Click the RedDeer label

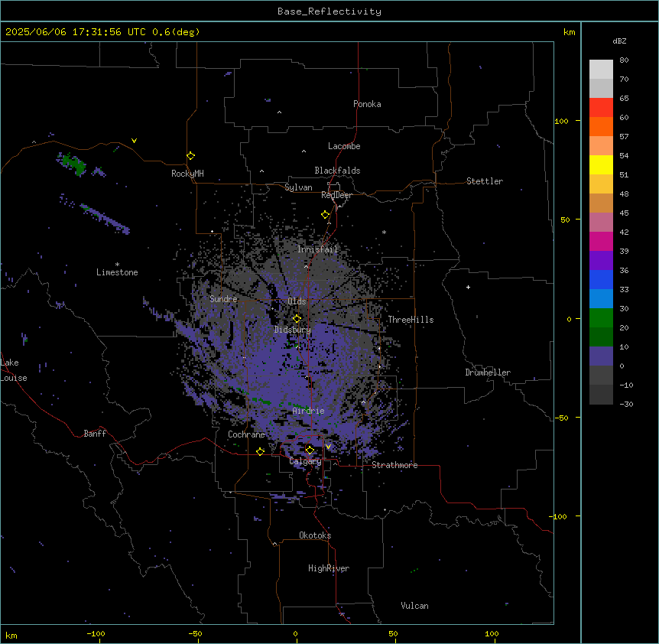(x=336, y=195)
